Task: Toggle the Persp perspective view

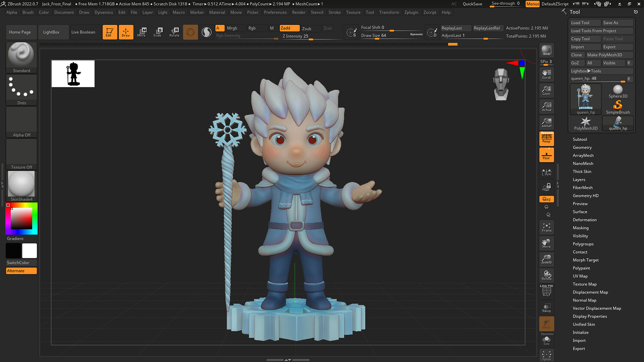Action: [547, 139]
